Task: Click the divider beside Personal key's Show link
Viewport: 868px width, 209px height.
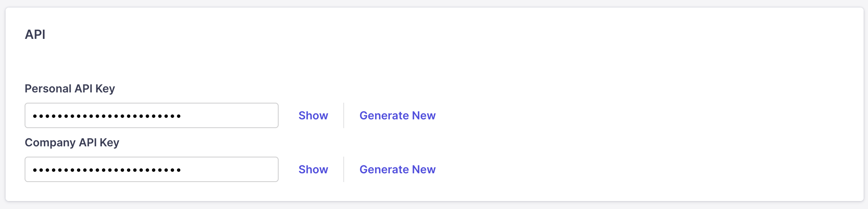Action: (x=344, y=115)
